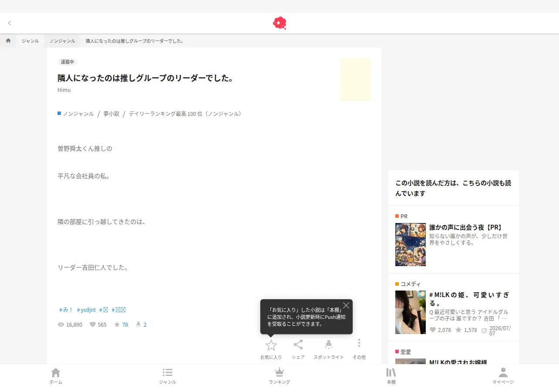Open the ジャンル tab in the bottom bar

tap(168, 376)
